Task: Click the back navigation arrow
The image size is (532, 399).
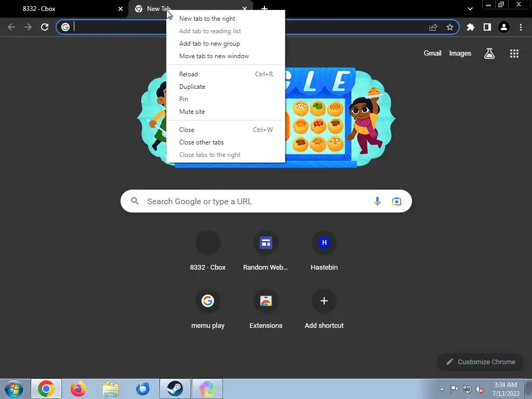Action: pos(11,27)
